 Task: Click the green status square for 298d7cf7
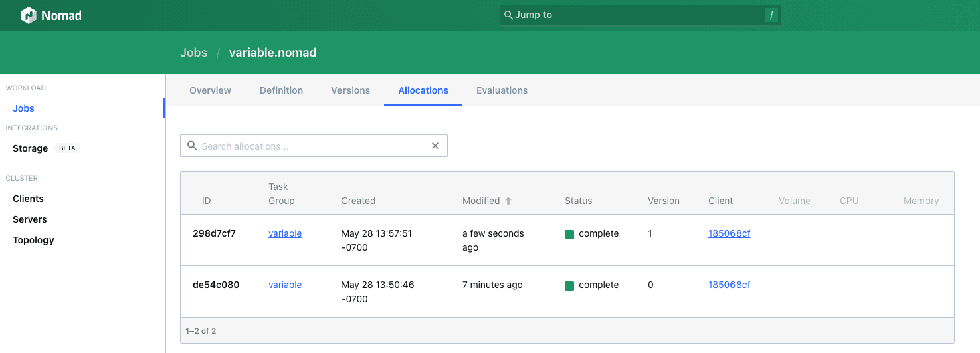tap(569, 234)
